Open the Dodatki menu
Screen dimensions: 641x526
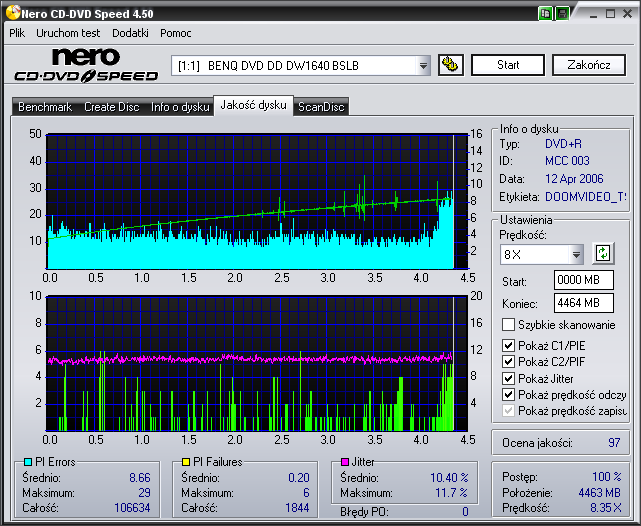130,33
